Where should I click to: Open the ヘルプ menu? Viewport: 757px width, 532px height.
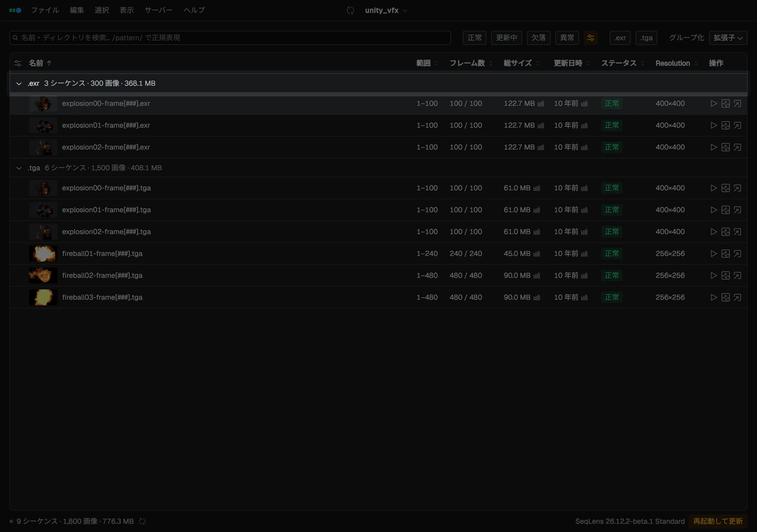[194, 10]
